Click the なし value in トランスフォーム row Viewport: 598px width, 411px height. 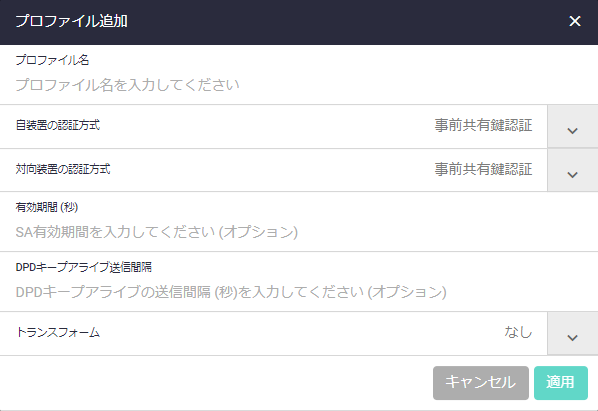tap(518, 332)
